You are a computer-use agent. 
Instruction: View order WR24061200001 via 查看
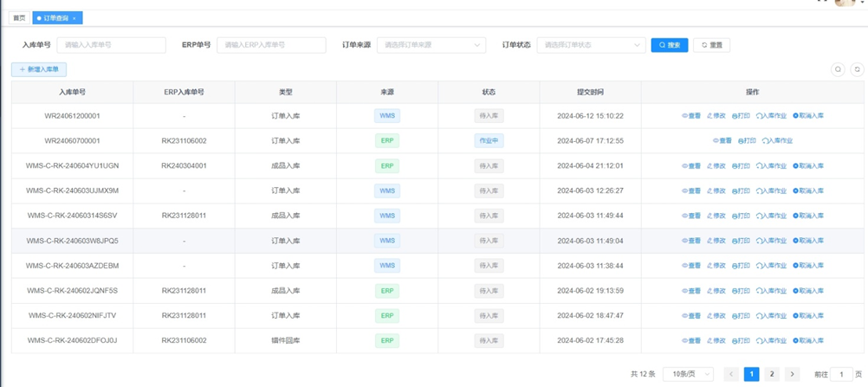click(692, 116)
